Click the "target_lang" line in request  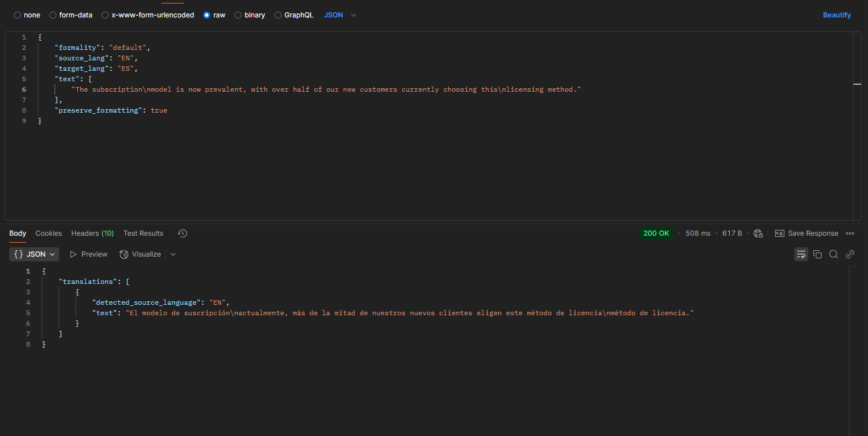(x=96, y=69)
